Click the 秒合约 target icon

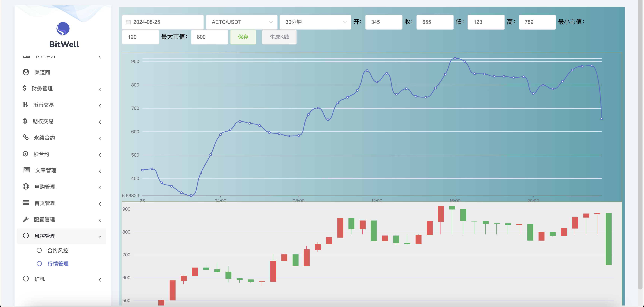pyautogui.click(x=26, y=154)
